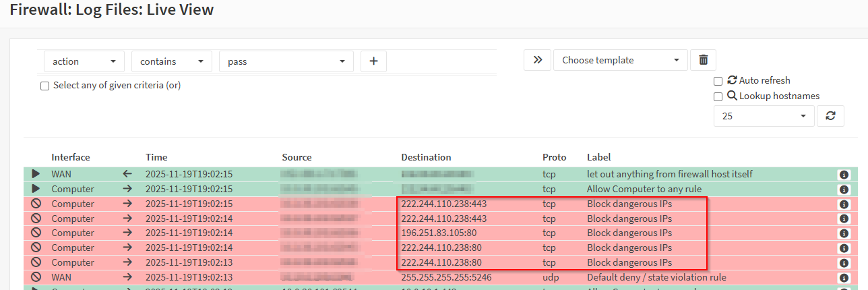The width and height of the screenshot is (868, 290).
Task: Click the Time column header
Action: click(x=156, y=157)
